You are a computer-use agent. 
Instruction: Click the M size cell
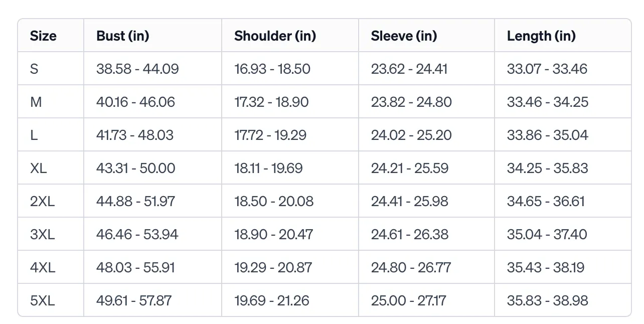[36, 102]
